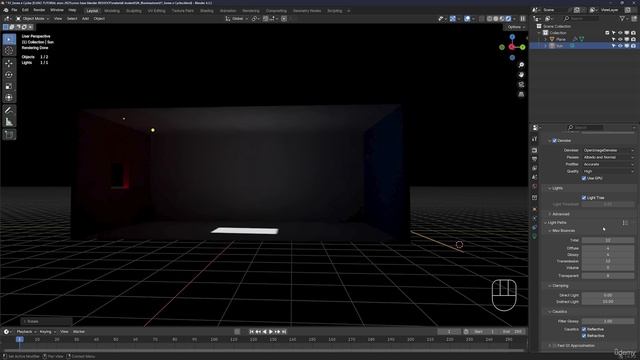640x360 pixels.
Task: Open the viewport Add menu
Action: click(85, 19)
